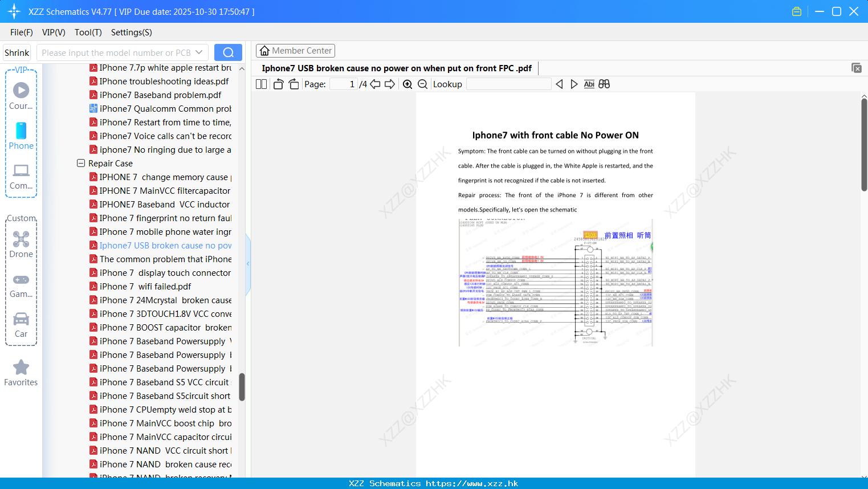Open the Settings(S) menu
Image resolution: width=868 pixels, height=489 pixels.
[132, 32]
